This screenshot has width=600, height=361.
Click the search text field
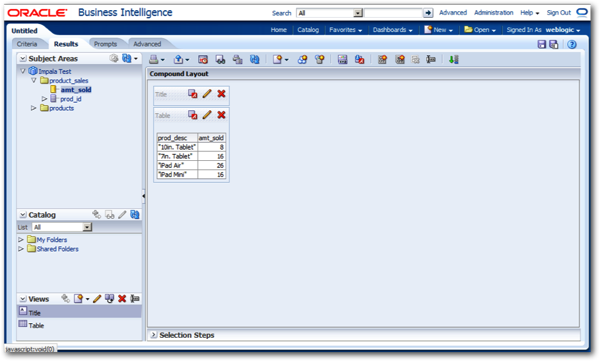393,13
